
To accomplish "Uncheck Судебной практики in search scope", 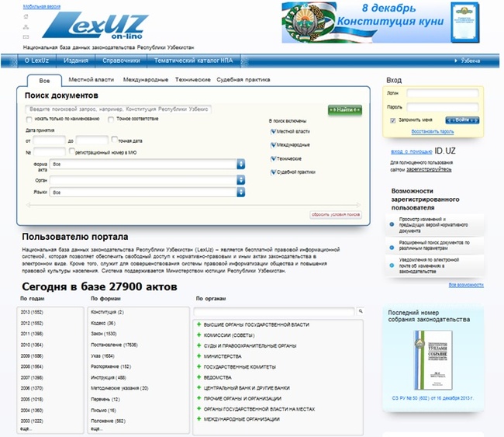I will 273,172.
